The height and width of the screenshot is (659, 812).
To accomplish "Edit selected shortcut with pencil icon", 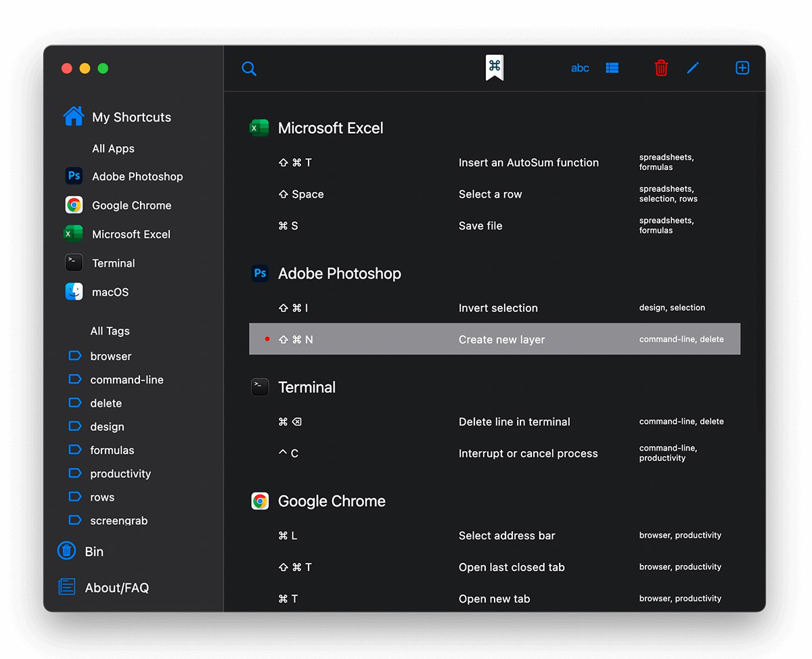I will pos(693,68).
